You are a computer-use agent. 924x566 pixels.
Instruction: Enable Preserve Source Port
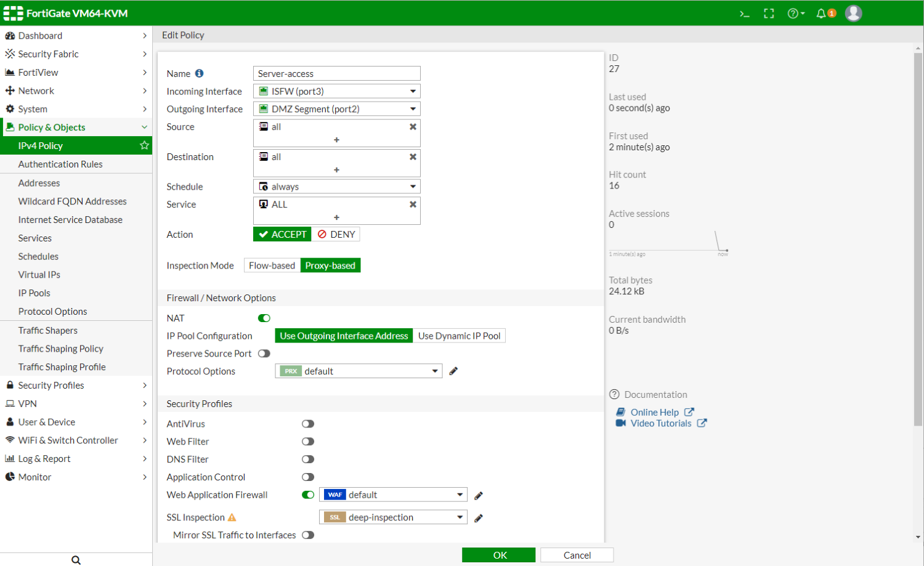[264, 354]
